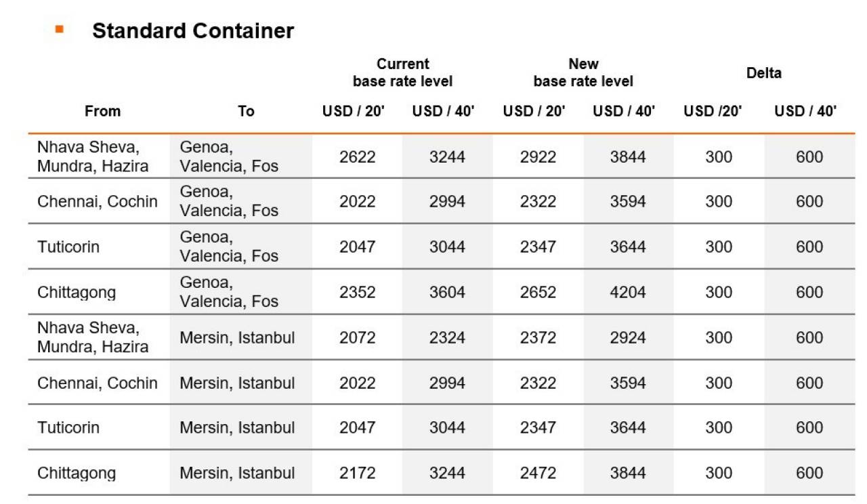Select the 2172 current rate cell
Image resolution: width=867 pixels, height=504 pixels.
(x=357, y=473)
